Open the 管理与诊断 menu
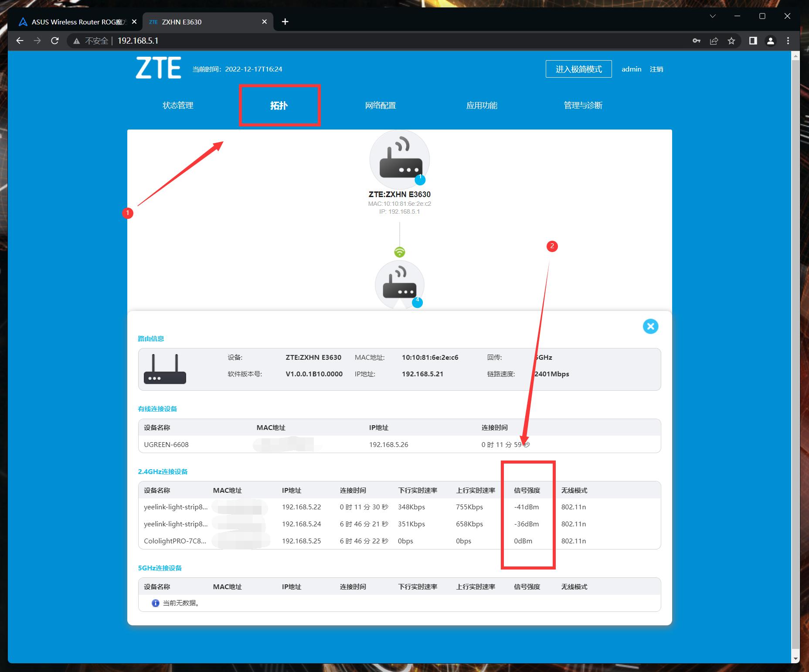The height and width of the screenshot is (672, 809). tap(583, 106)
